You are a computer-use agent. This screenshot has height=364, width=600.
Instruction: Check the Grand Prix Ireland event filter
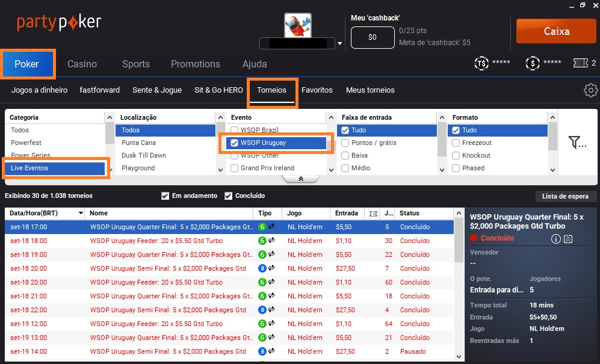234,168
